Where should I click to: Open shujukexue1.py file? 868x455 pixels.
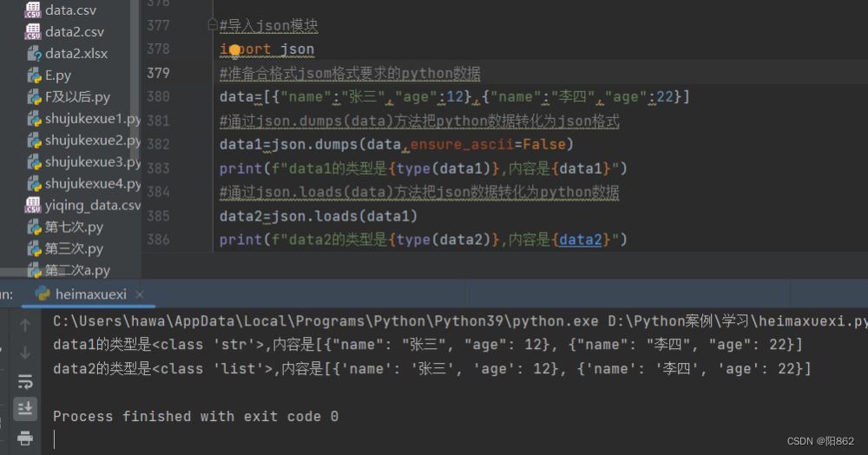pos(93,118)
